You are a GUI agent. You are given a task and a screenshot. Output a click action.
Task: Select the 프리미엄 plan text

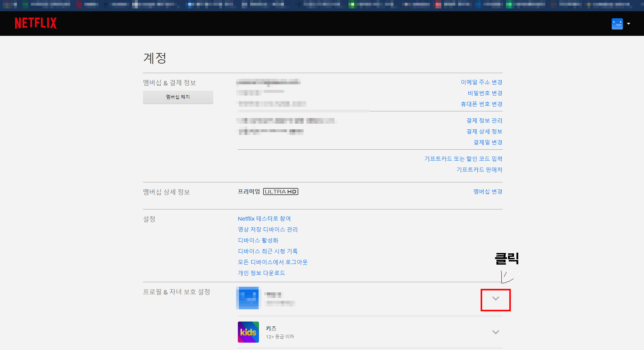tap(249, 192)
